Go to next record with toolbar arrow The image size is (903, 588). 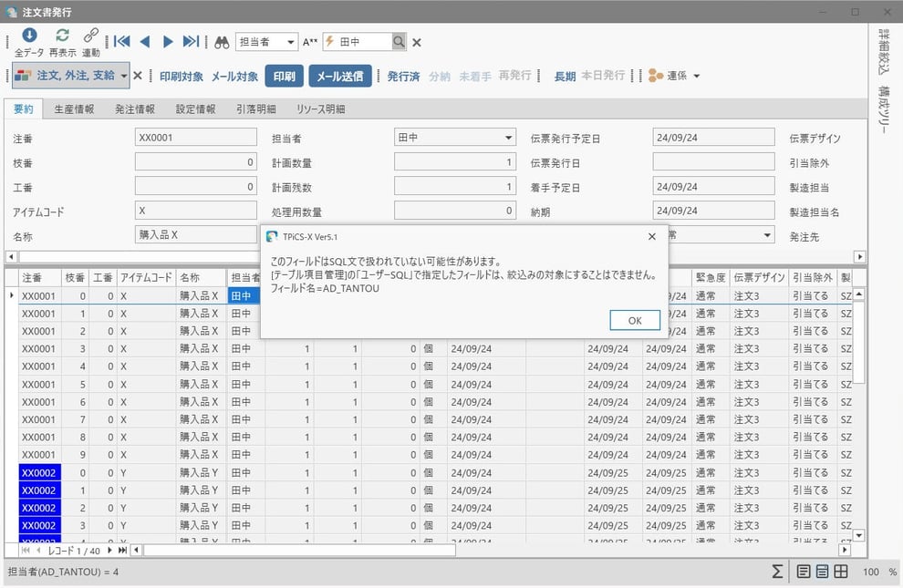[168, 42]
